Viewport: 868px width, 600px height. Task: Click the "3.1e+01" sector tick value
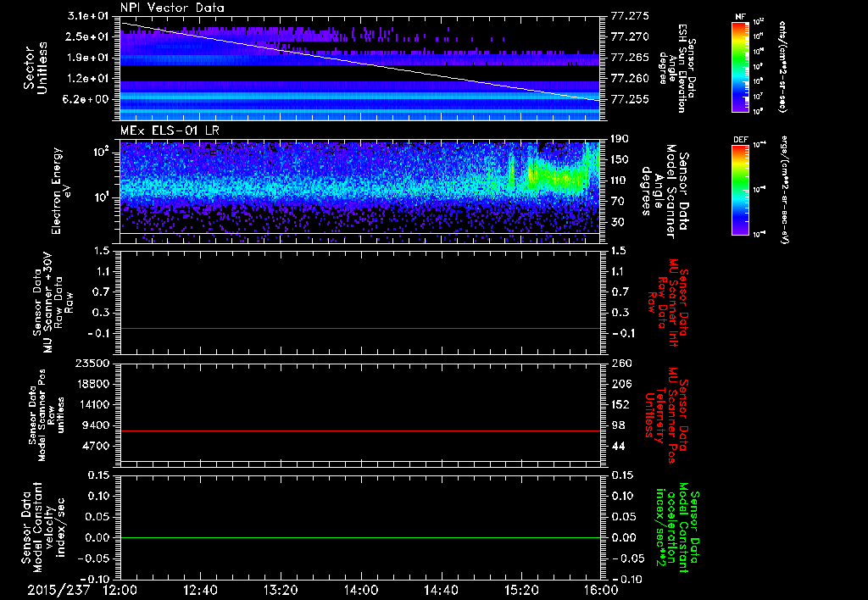tap(87, 16)
